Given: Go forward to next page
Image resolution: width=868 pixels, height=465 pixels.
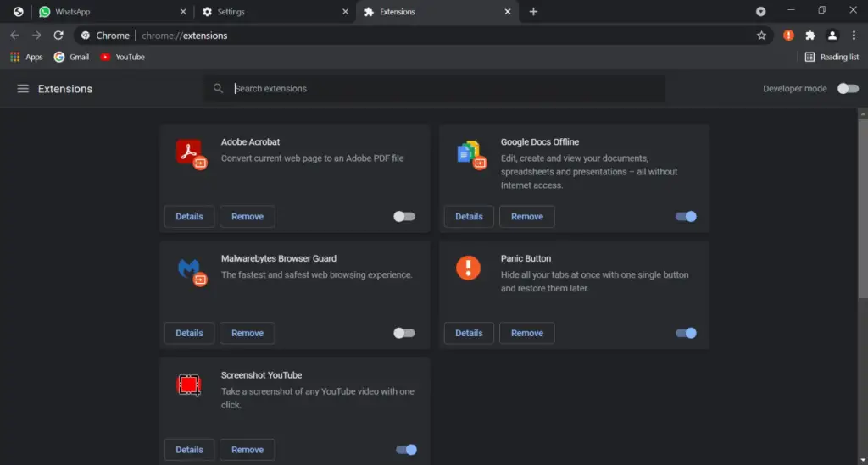Looking at the screenshot, I should (36, 36).
